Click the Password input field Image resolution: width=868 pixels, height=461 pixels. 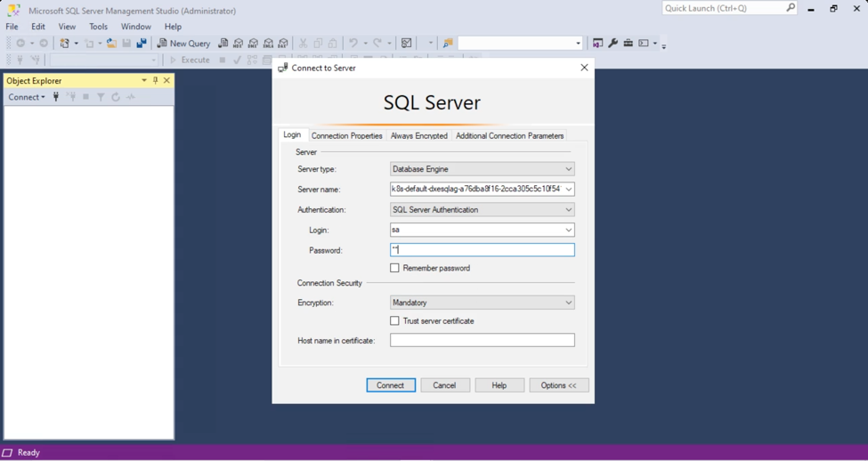click(x=483, y=250)
